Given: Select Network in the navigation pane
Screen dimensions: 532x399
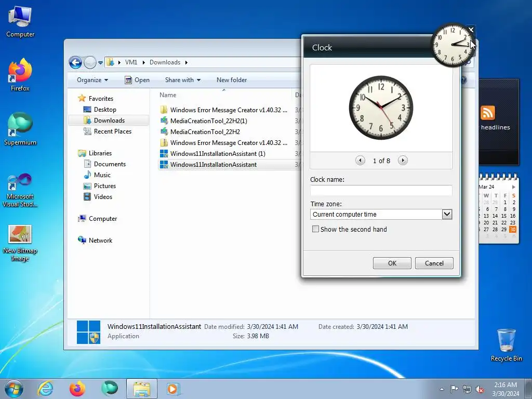Looking at the screenshot, I should 100,240.
